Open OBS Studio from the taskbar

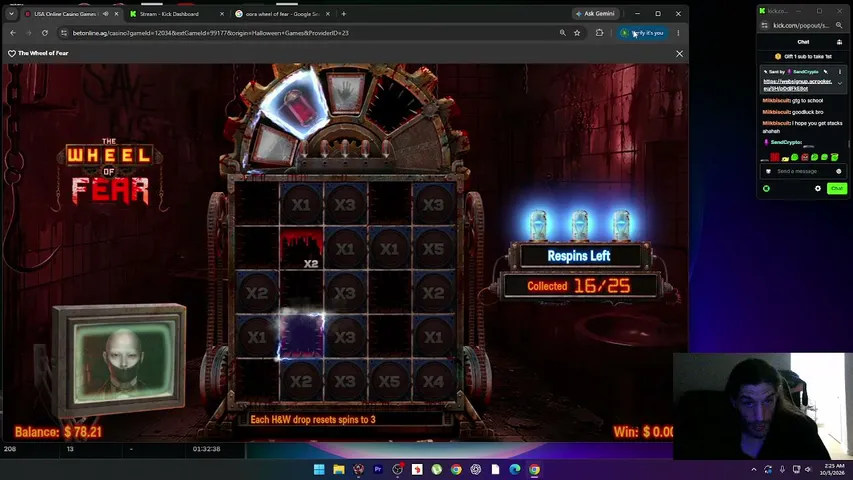[x=398, y=469]
